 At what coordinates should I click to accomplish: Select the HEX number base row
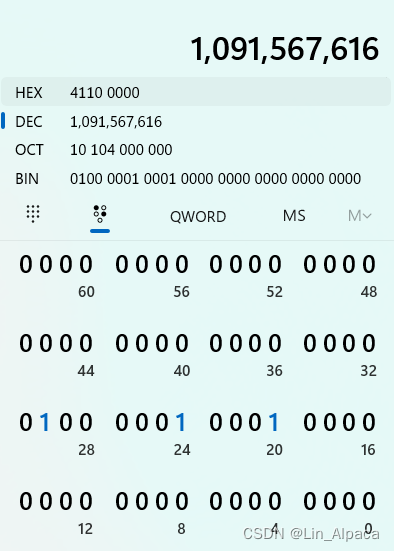click(196, 92)
